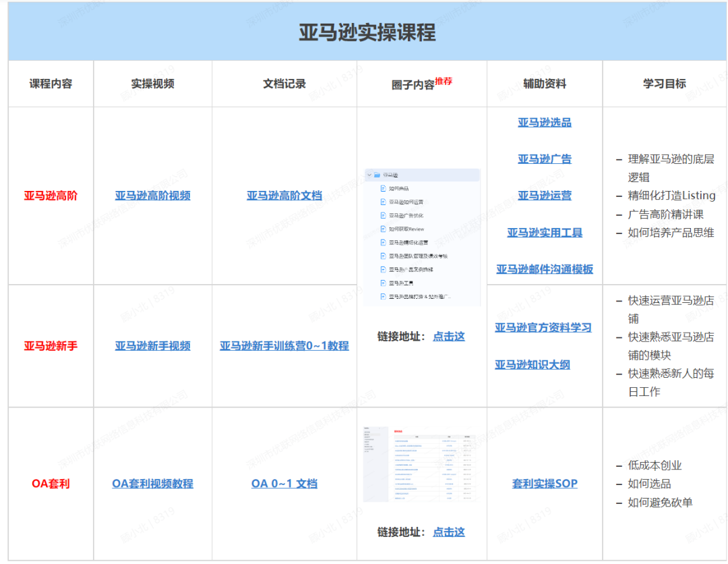This screenshot has height=564, width=728.
Task: Open the 亚马逊知识大纲 link
Action: 532,365
